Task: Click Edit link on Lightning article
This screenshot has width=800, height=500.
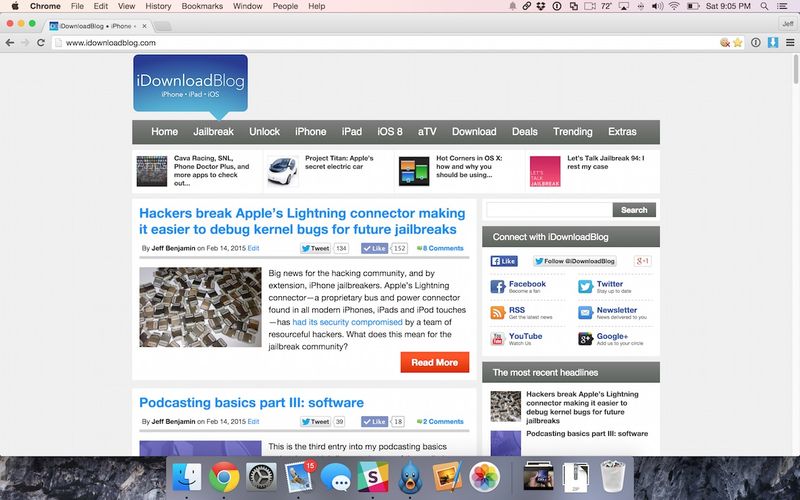Action: click(x=254, y=248)
